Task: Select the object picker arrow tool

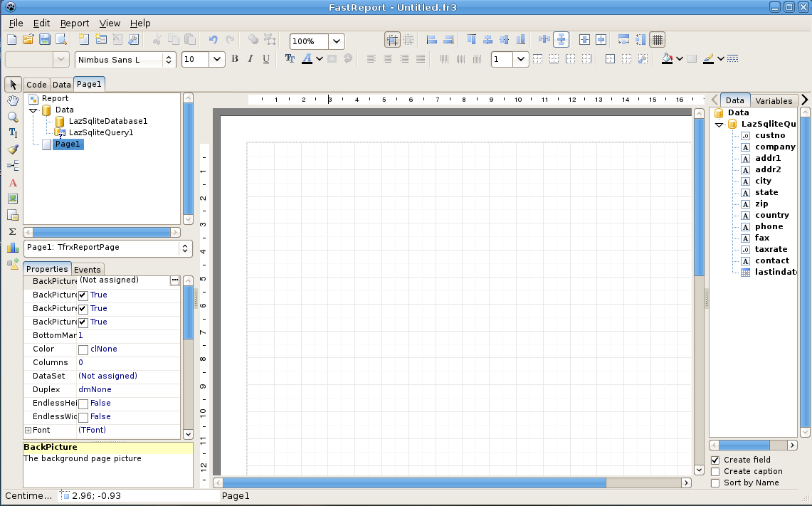Action: click(x=12, y=85)
